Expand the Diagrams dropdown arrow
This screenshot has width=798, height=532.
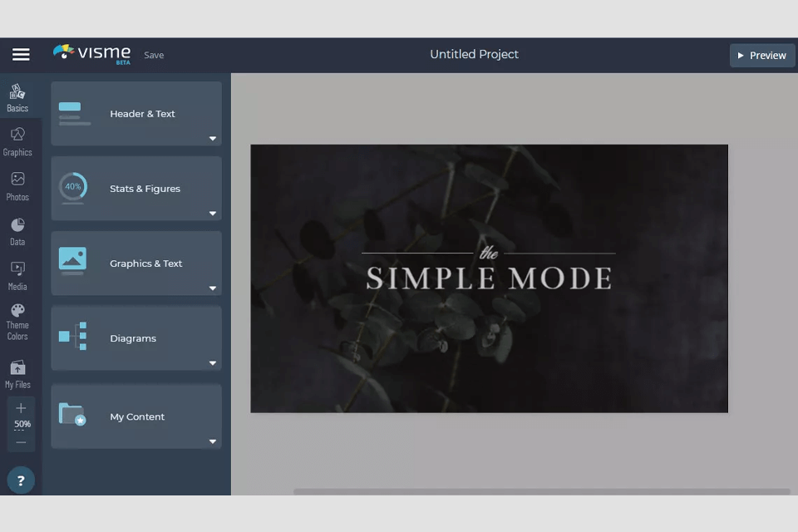tap(213, 363)
